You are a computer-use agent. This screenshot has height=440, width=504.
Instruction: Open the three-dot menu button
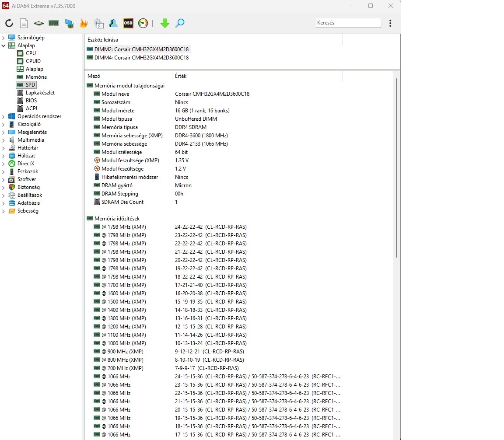[x=390, y=23]
